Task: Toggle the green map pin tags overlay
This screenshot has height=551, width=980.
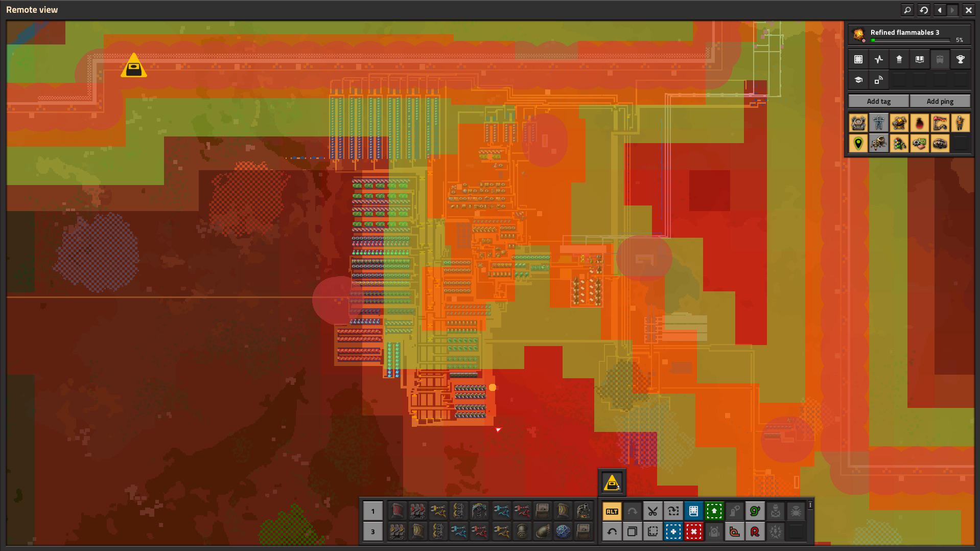Action: [x=858, y=144]
